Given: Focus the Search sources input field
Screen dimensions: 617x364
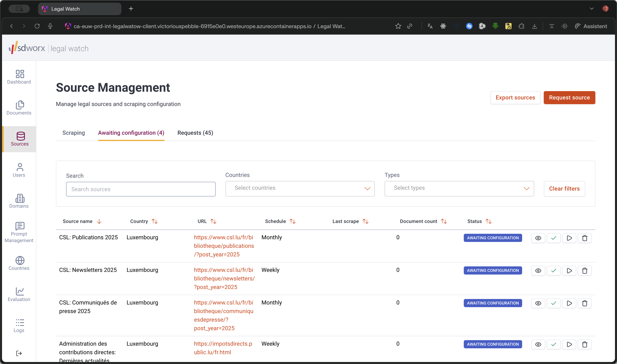Looking at the screenshot, I should tap(141, 189).
